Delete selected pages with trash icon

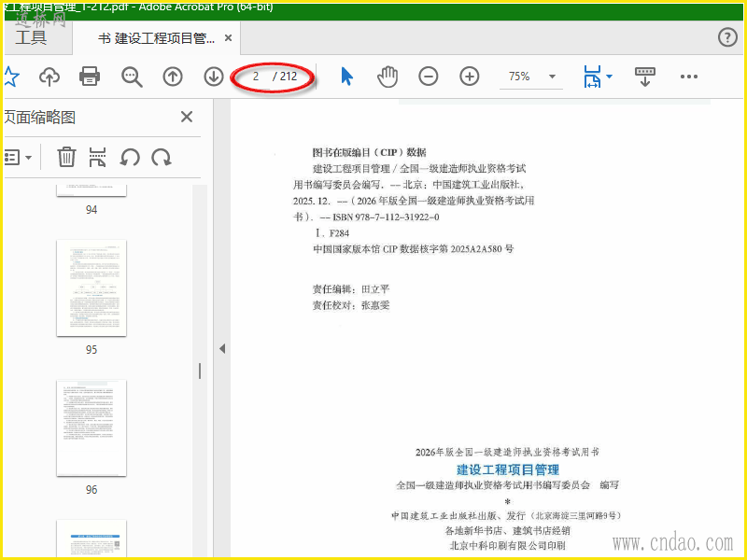[66, 157]
